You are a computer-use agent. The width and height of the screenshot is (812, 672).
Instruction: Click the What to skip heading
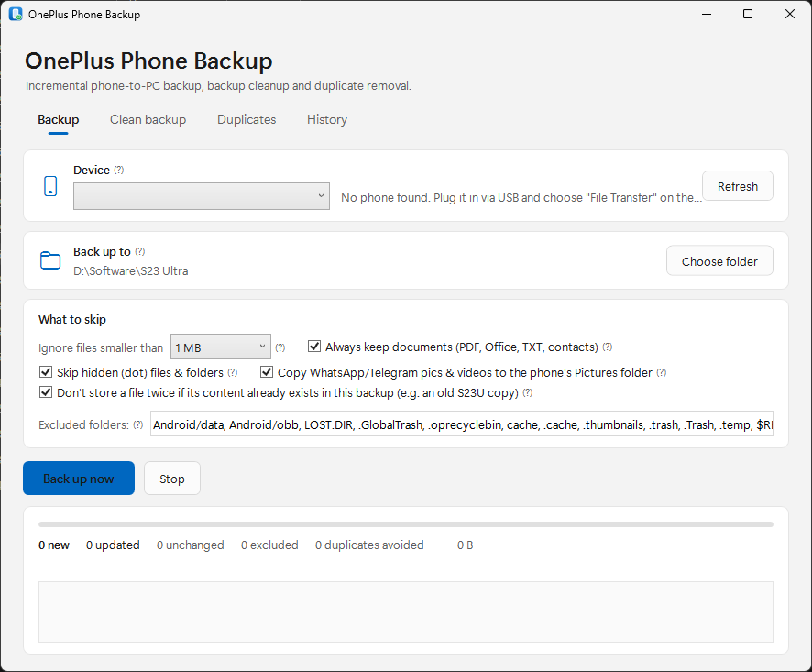(x=72, y=319)
